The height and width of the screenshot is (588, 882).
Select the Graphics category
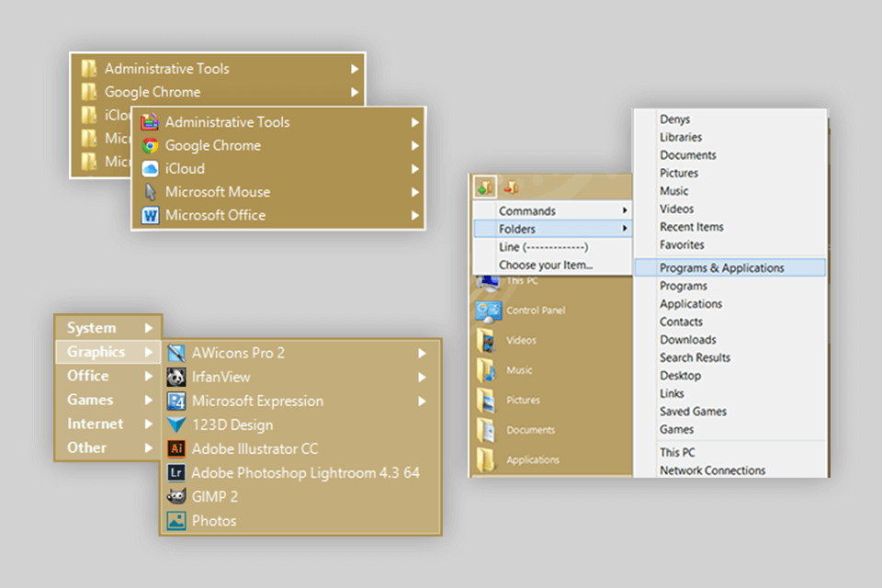point(108,352)
